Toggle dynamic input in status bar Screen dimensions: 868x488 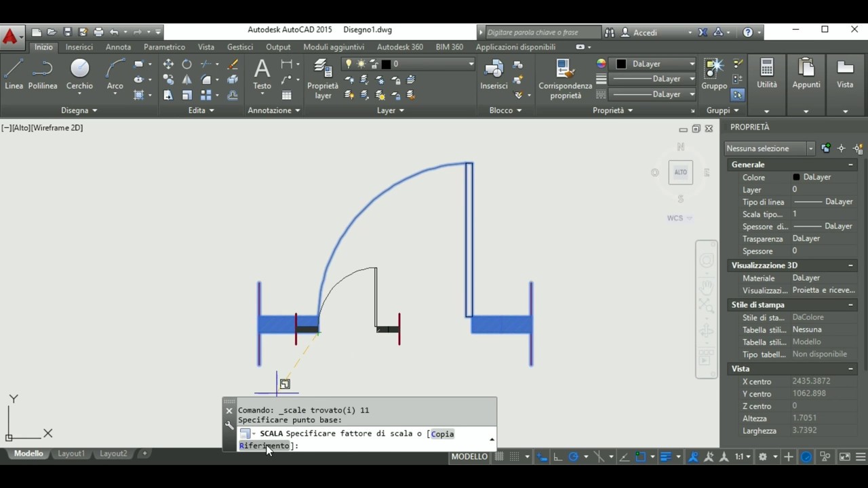pos(542,457)
